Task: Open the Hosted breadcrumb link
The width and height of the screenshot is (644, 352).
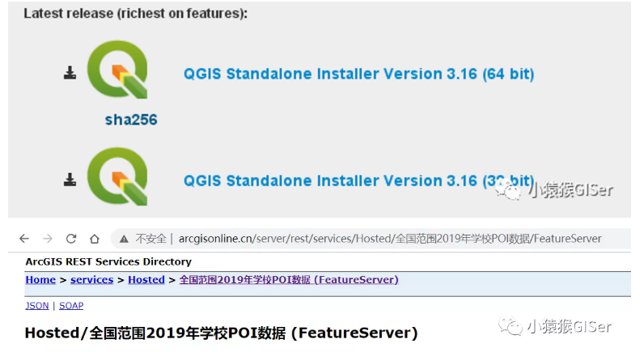Action: point(146,280)
